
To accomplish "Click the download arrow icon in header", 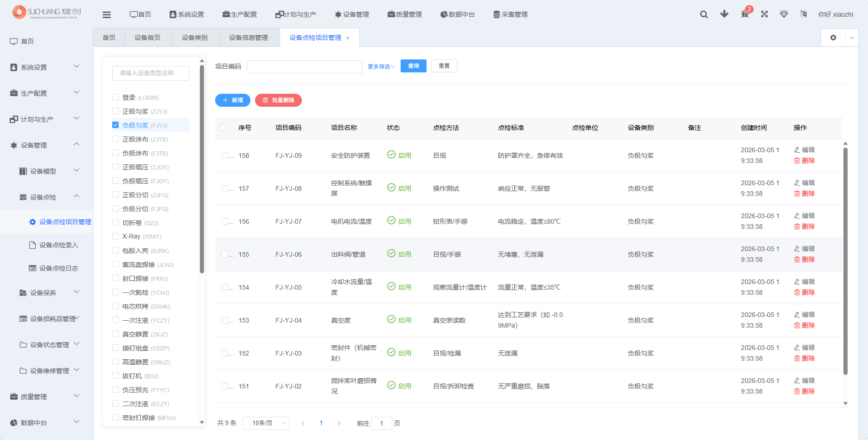I will pyautogui.click(x=724, y=14).
